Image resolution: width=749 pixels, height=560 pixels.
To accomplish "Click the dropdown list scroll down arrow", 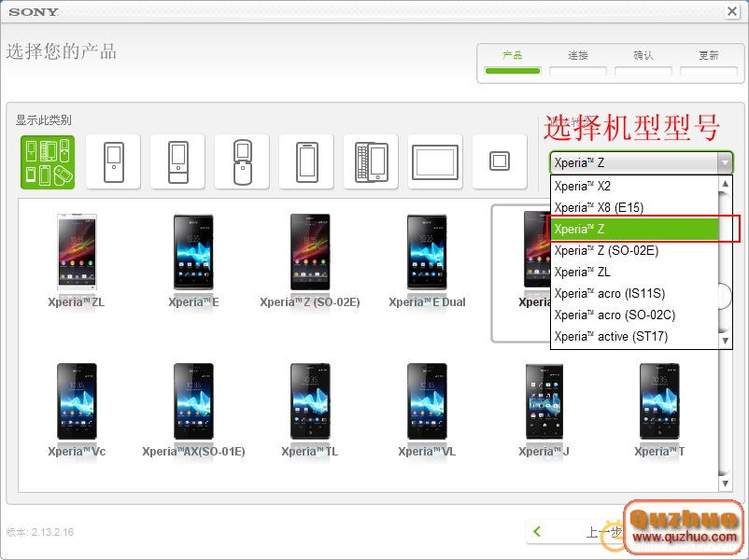I will (x=725, y=341).
